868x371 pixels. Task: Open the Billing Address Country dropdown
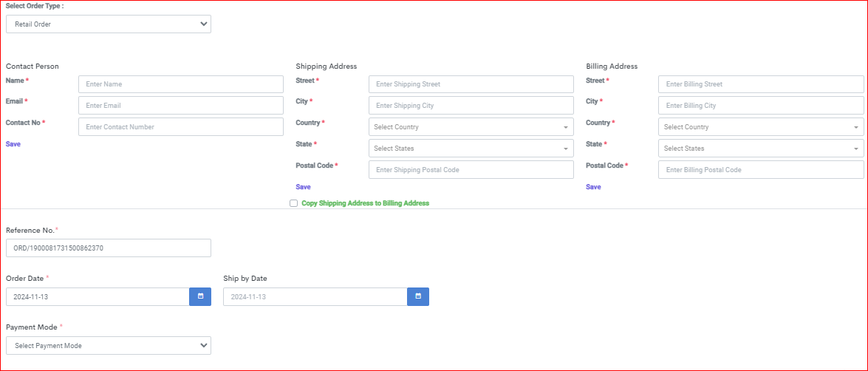pos(761,127)
